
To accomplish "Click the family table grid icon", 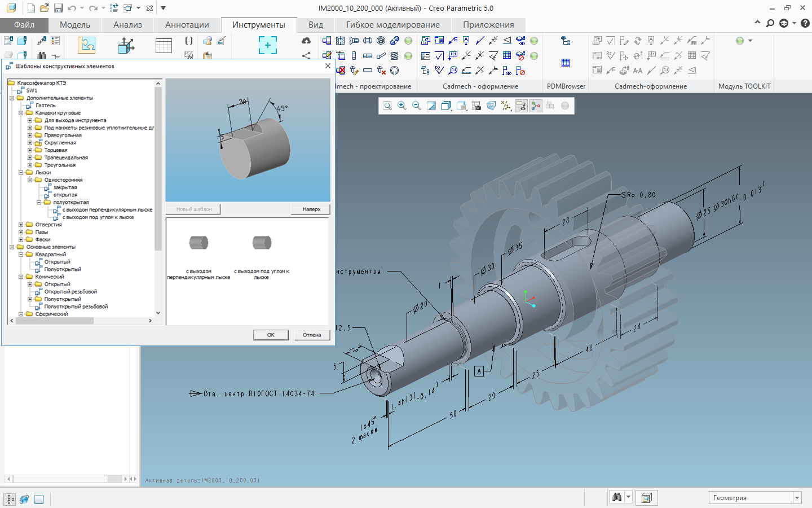I will point(164,45).
